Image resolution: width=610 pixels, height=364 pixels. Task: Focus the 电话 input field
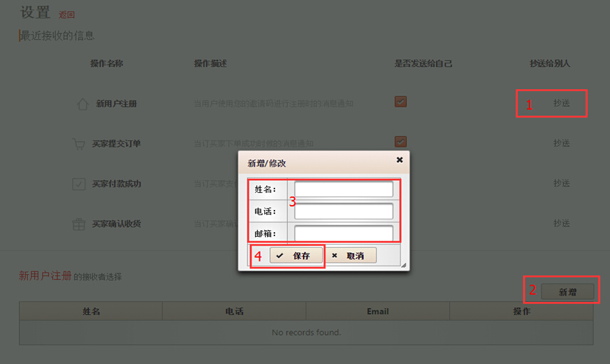pos(343,211)
